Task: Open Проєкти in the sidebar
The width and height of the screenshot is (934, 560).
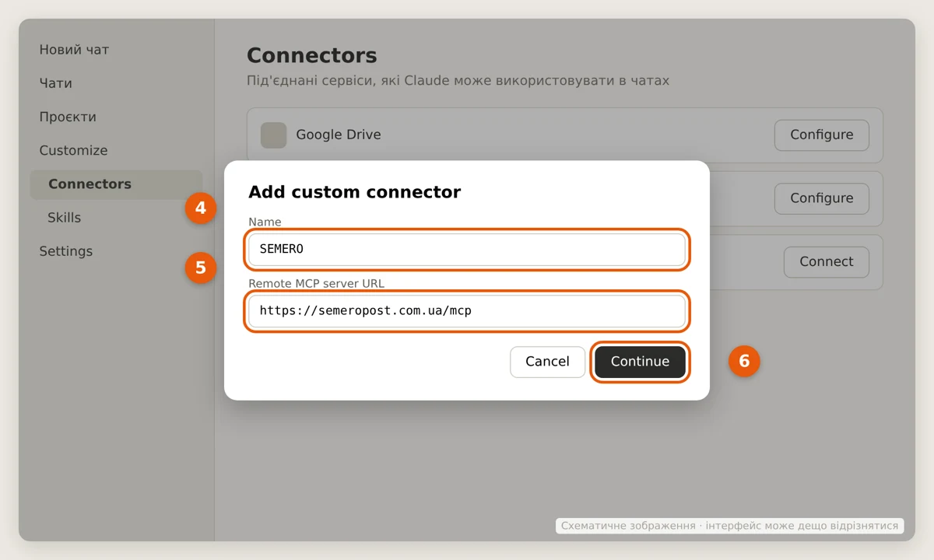Action: 68,117
